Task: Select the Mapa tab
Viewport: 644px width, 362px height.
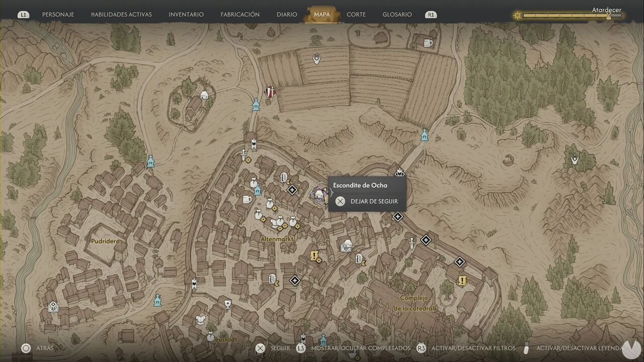Action: [x=322, y=15]
